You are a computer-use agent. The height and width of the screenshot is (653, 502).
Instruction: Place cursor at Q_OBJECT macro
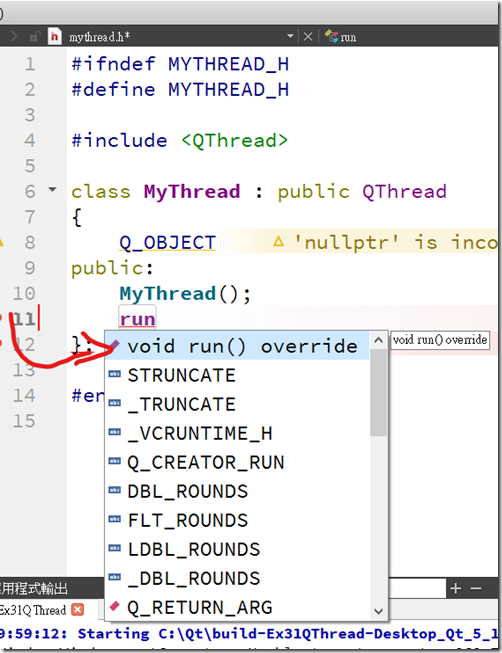(x=167, y=243)
